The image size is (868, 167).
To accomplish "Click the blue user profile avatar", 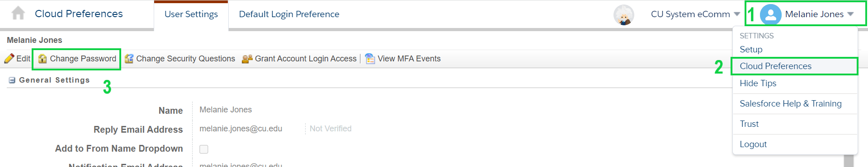I will 771,15.
